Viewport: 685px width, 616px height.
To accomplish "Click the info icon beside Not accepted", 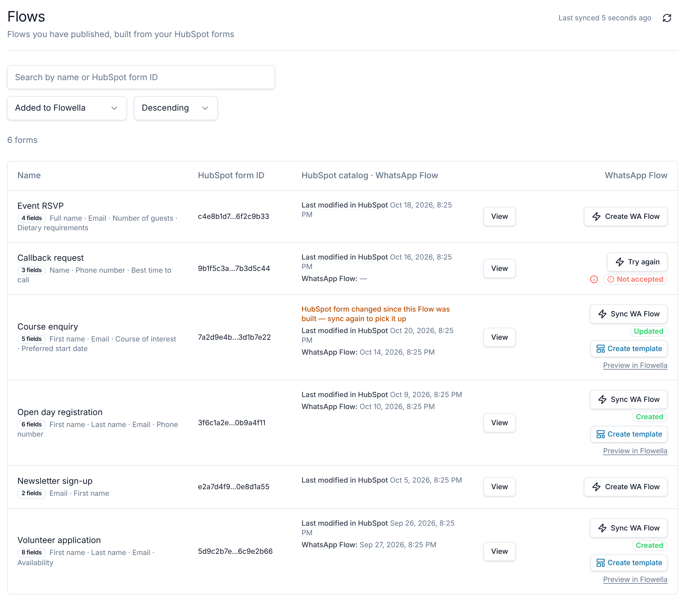I will [594, 279].
